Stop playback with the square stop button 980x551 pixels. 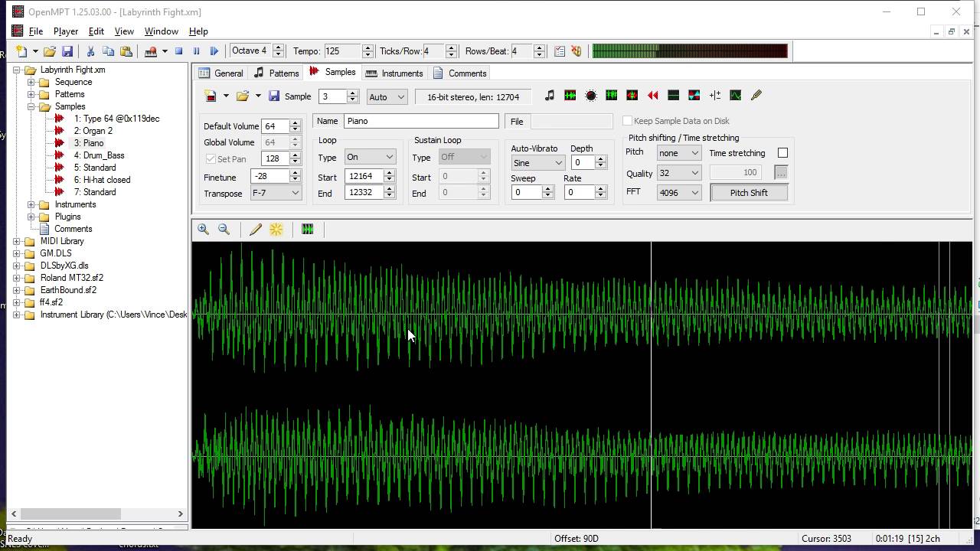tap(178, 51)
